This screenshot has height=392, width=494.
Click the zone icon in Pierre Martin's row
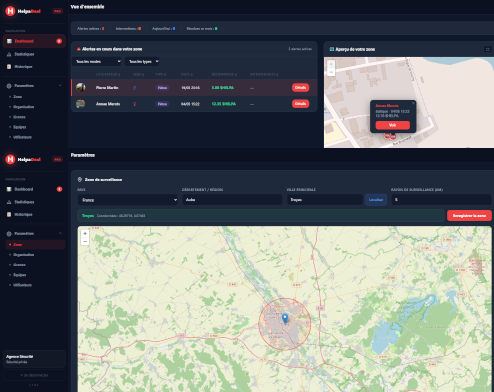pyautogui.click(x=135, y=88)
